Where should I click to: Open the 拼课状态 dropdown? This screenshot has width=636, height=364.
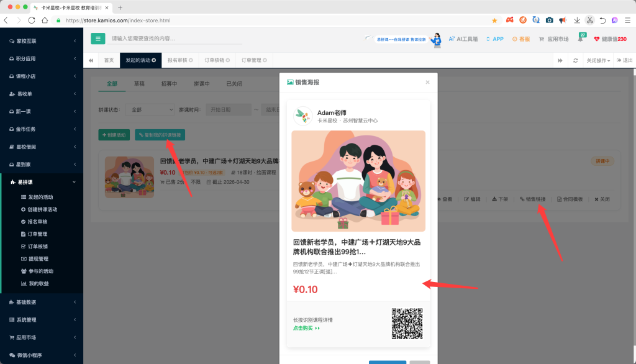point(150,109)
